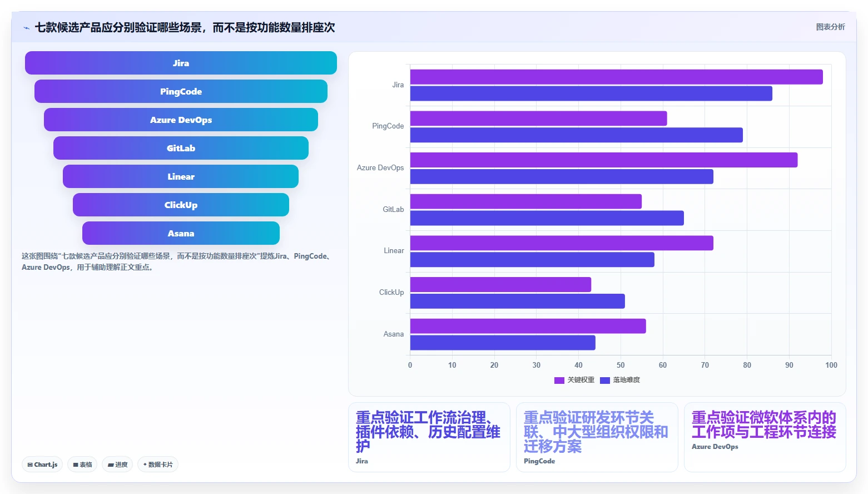The height and width of the screenshot is (494, 868).
Task: Click the ClickUp y-axis label on chart
Action: [391, 293]
